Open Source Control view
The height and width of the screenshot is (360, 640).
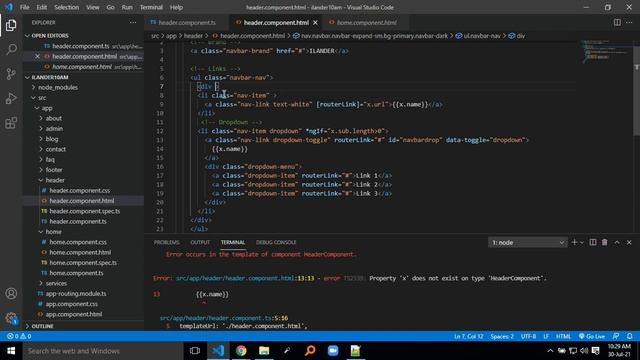tap(11, 74)
